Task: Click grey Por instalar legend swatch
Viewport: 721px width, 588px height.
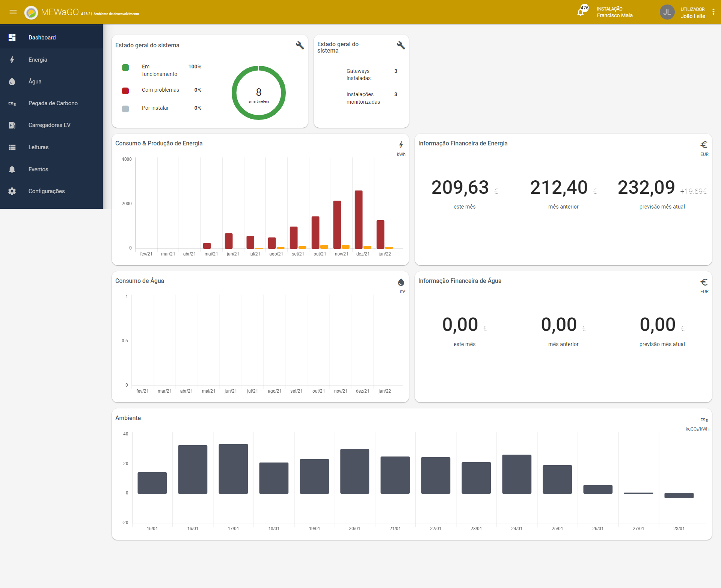Action: (125, 109)
